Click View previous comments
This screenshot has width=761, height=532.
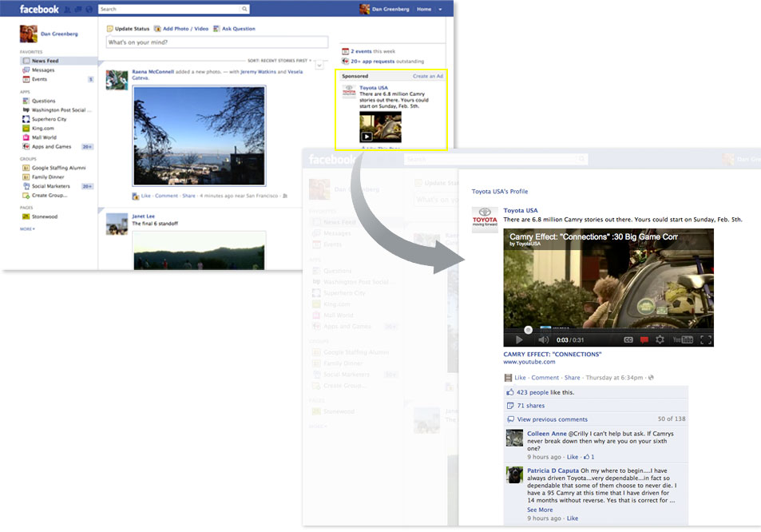coord(552,419)
